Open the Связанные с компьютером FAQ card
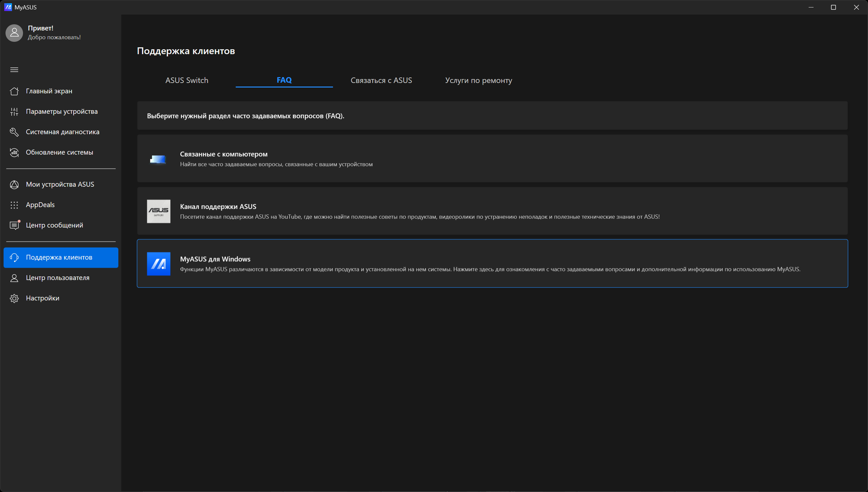Viewport: 868px width, 492px height. (493, 158)
